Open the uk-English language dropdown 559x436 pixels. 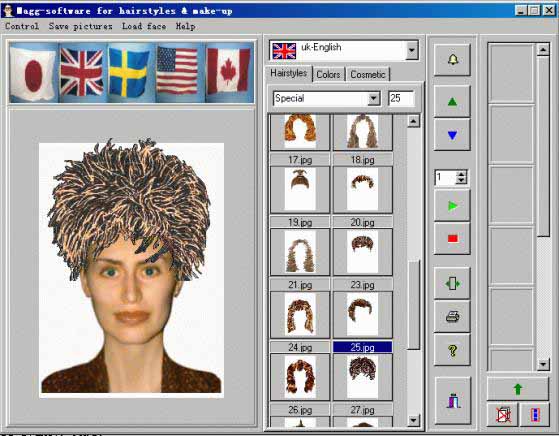[412, 50]
